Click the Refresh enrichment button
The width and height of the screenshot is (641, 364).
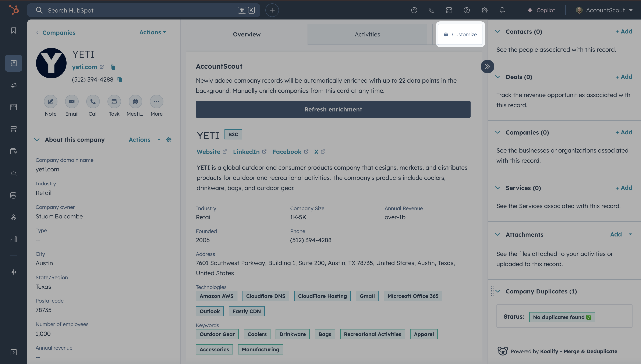pyautogui.click(x=333, y=109)
